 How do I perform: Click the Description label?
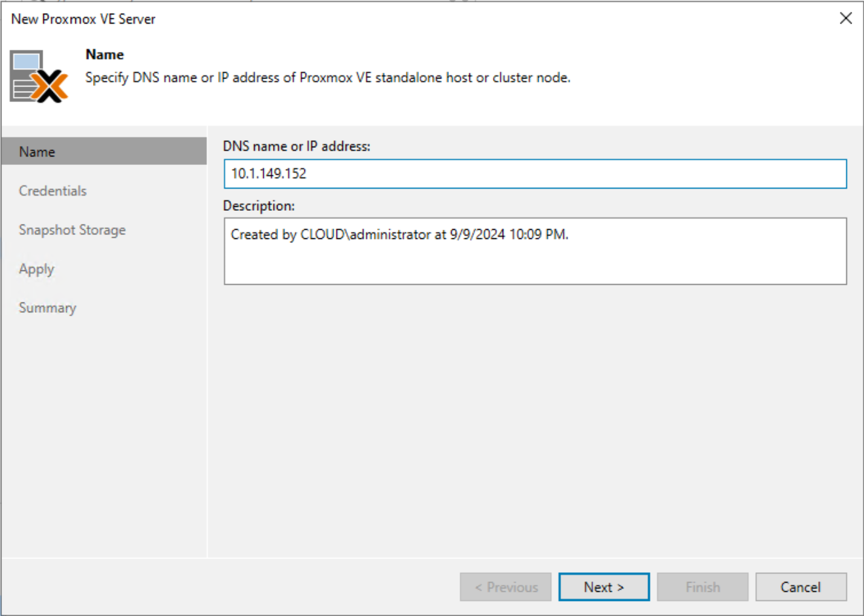coord(259,206)
